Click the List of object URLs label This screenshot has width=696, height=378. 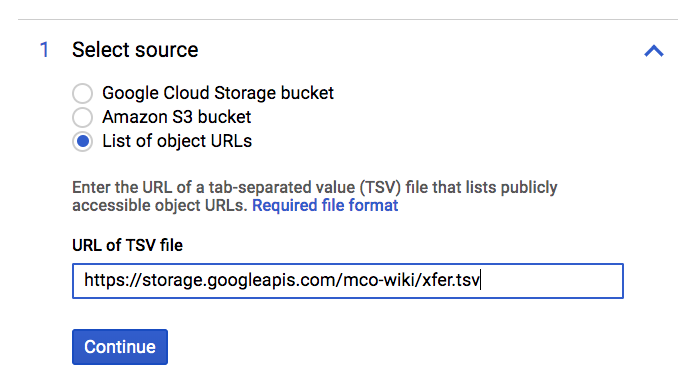(177, 142)
